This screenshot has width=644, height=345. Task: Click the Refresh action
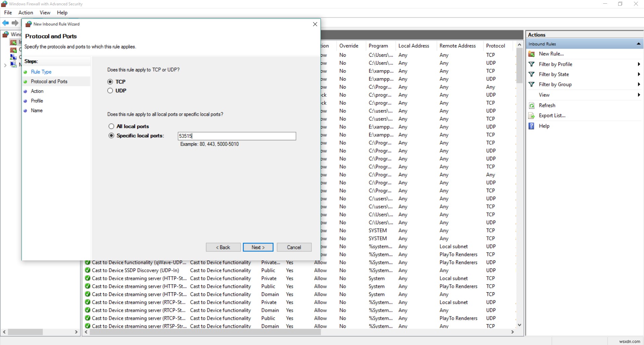547,105
